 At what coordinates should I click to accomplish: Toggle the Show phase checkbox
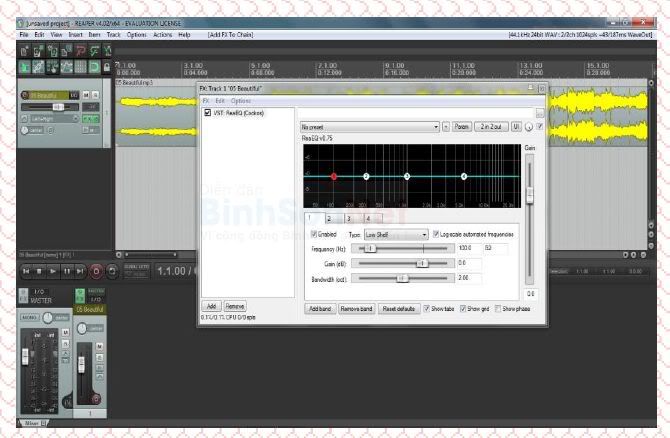pyautogui.click(x=499, y=309)
